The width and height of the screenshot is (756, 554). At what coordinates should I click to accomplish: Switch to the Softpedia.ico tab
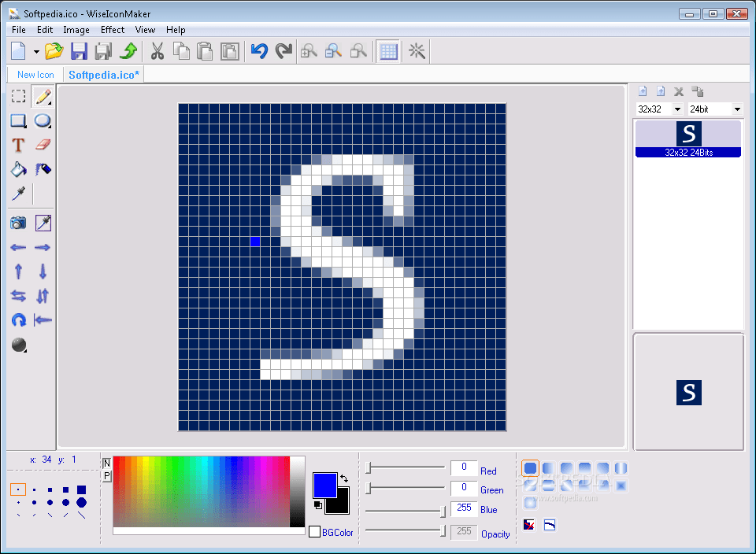(x=104, y=75)
